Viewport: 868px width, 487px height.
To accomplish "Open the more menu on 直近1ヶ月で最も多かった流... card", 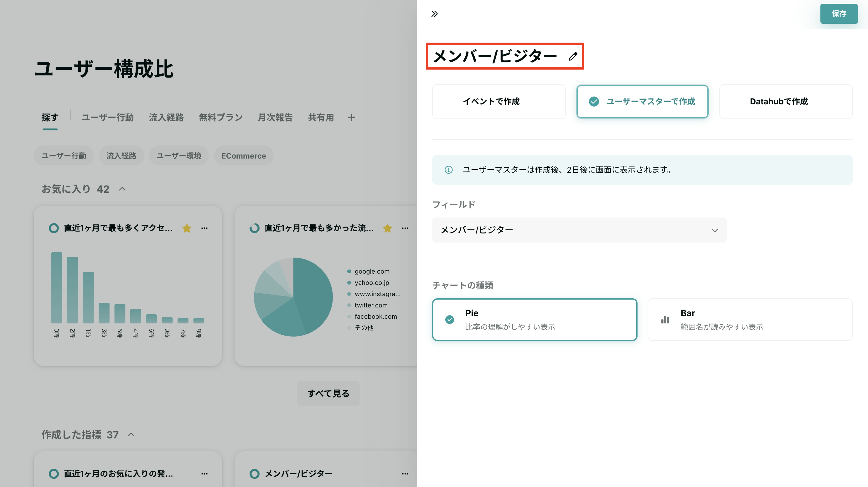I will (x=405, y=228).
